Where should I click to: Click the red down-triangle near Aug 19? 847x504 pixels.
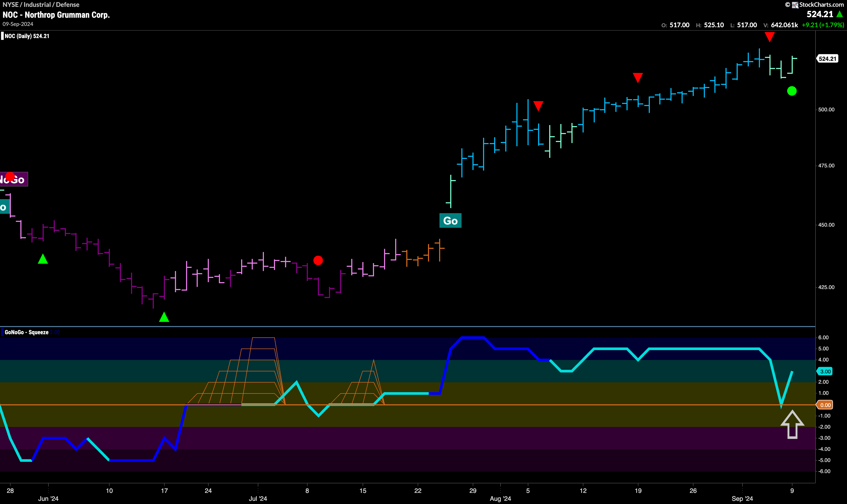638,78
